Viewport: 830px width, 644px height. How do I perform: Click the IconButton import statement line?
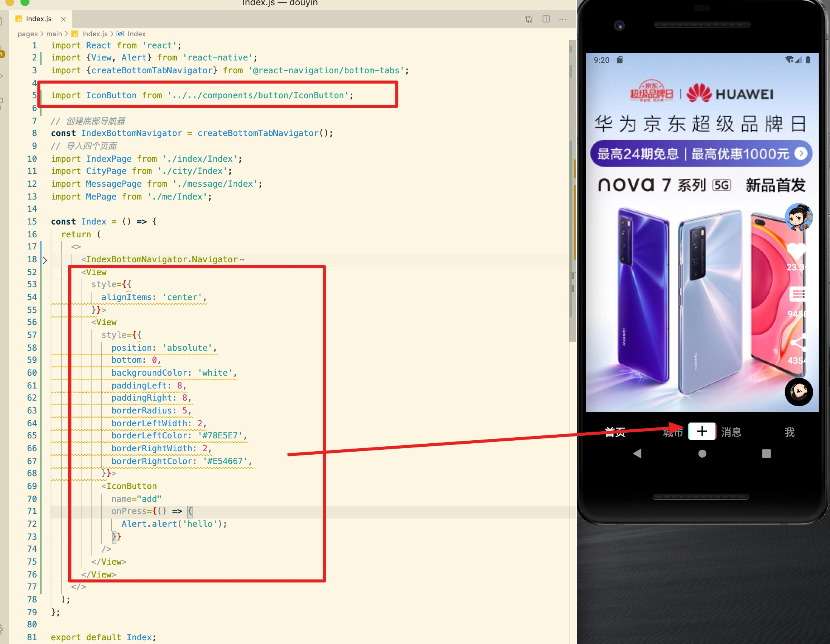pos(202,95)
